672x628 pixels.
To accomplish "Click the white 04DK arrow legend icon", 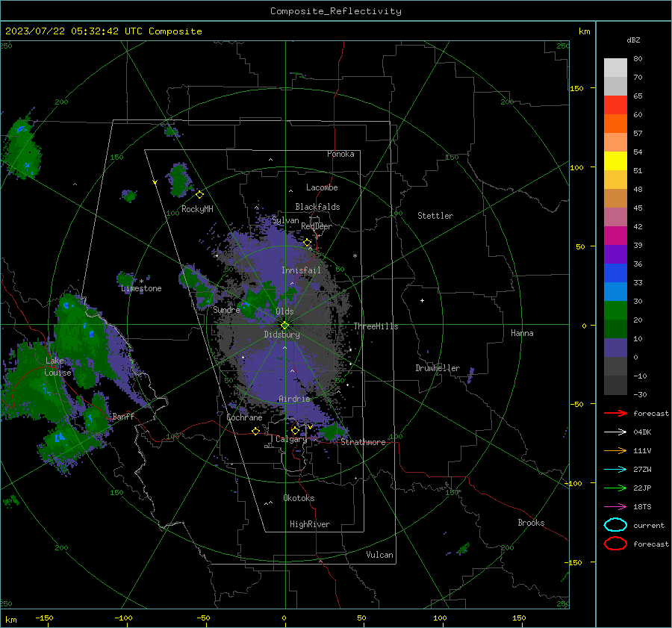I will click(x=615, y=432).
